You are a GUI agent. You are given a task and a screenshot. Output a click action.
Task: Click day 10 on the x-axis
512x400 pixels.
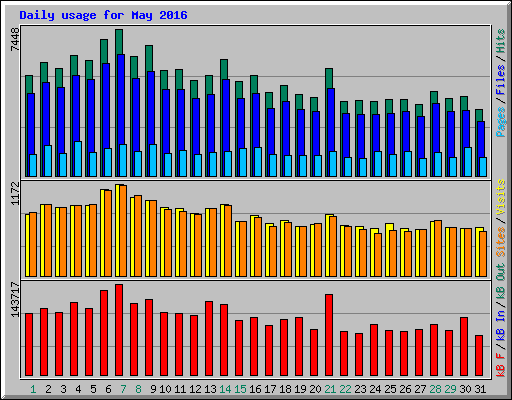coord(165,389)
